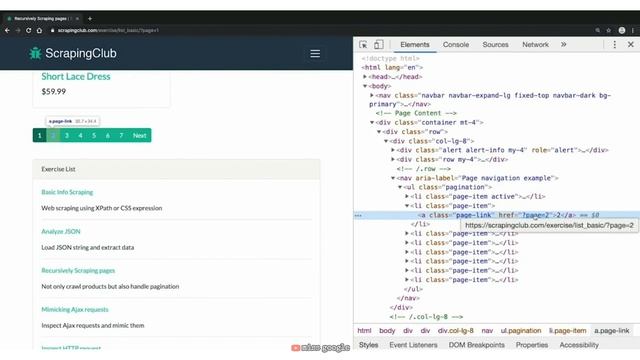Go to pagination page 1
Viewport: 640px width, 360px height.
coord(40,136)
